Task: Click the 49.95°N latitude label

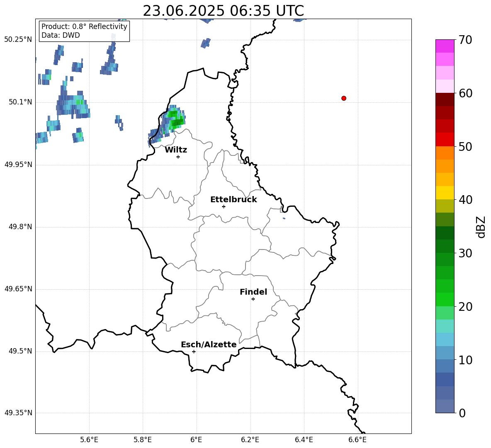Action: (x=18, y=165)
